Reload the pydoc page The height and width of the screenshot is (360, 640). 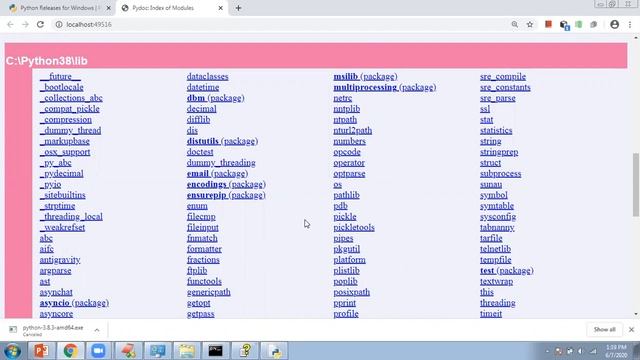[x=40, y=24]
